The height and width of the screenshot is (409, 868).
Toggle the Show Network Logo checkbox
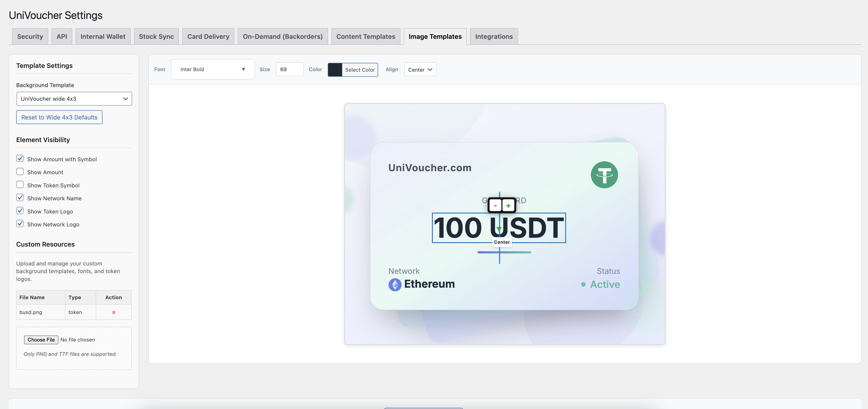pos(20,224)
